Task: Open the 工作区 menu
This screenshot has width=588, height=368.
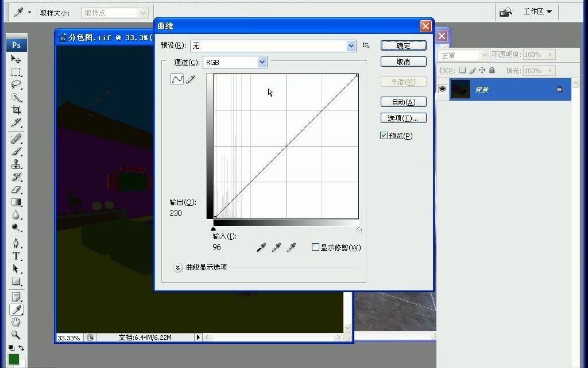Action: [x=536, y=10]
